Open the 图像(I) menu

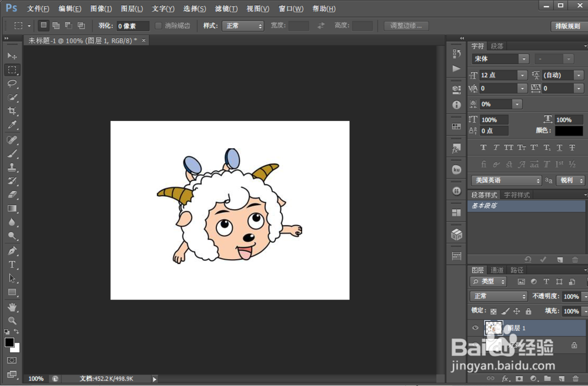tap(101, 8)
